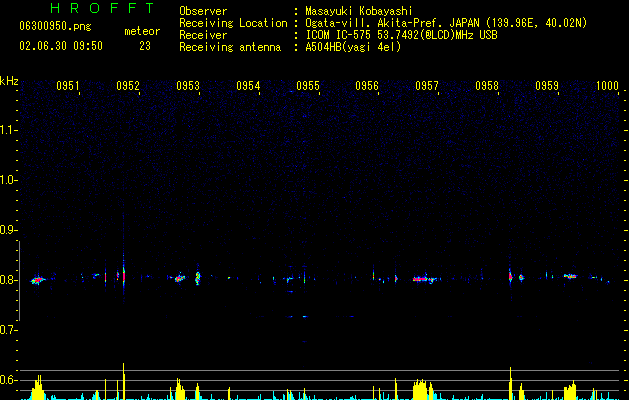This screenshot has width=629, height=400.
Task: Click the meteor label
Action: click(142, 31)
